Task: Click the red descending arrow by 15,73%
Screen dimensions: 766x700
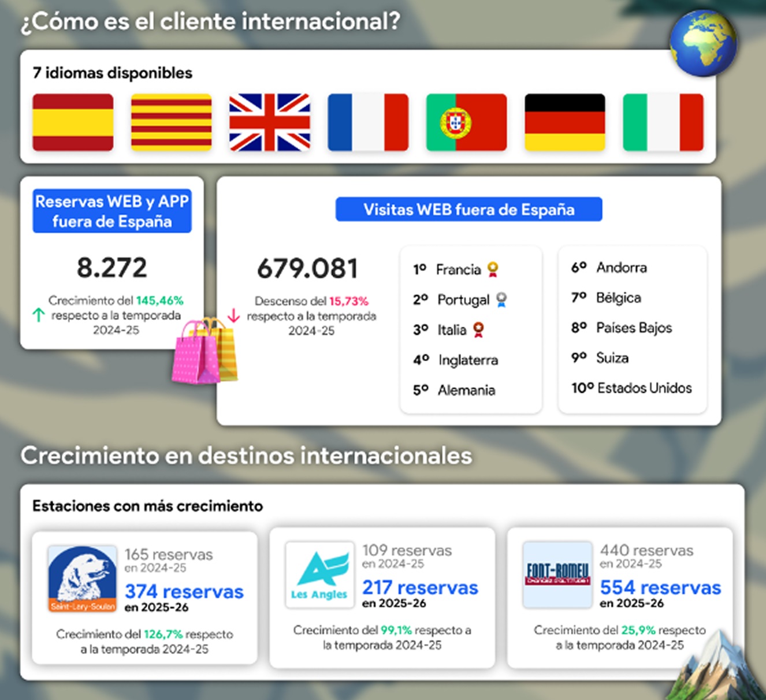Action: coord(234,315)
